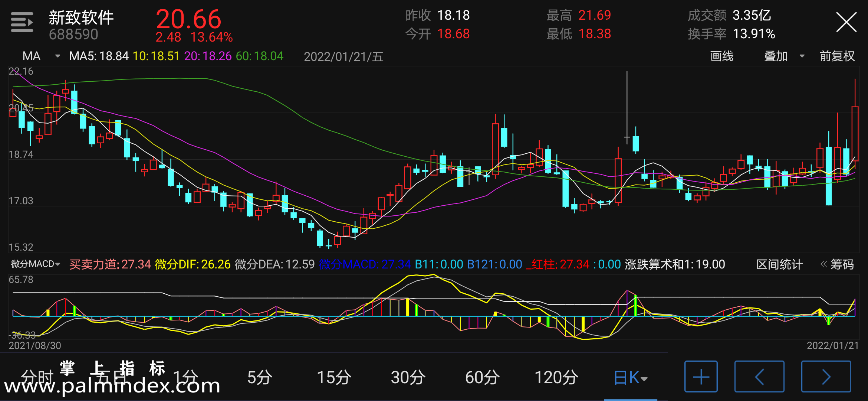This screenshot has width=868, height=401.
Task: Click the 今开 18.68 value
Action: (x=453, y=34)
